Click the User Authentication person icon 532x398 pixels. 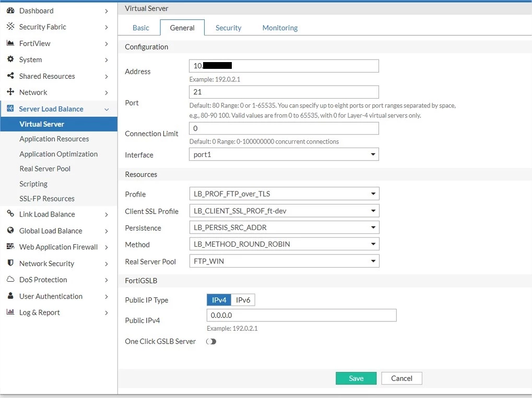coord(10,296)
